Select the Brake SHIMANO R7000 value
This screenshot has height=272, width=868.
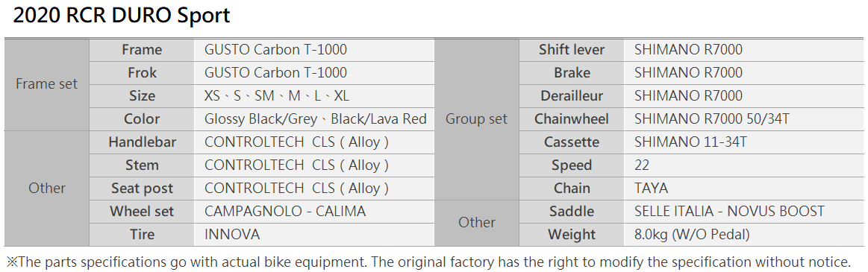[688, 73]
